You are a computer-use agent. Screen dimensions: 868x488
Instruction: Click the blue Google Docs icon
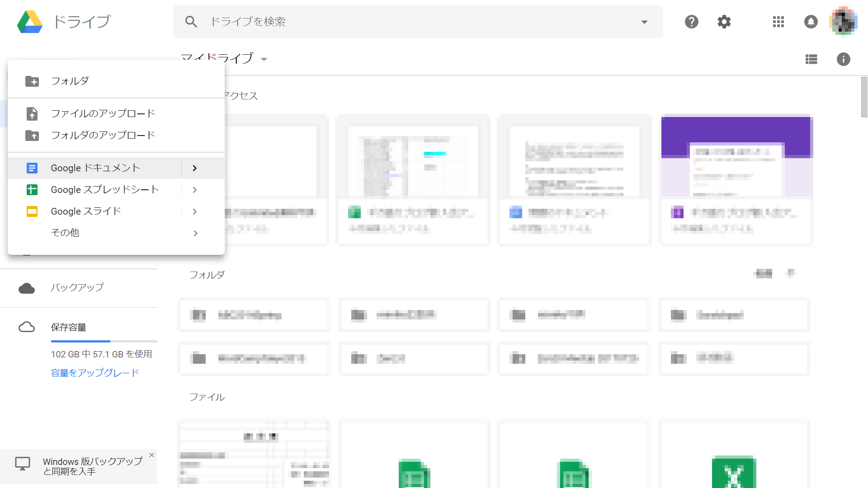32,168
